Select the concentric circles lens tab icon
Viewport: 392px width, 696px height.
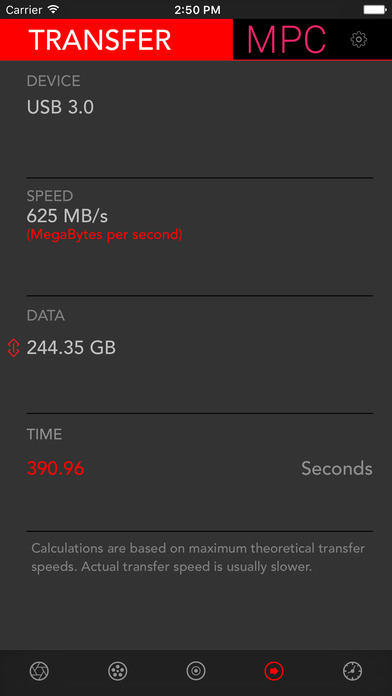tap(196, 671)
